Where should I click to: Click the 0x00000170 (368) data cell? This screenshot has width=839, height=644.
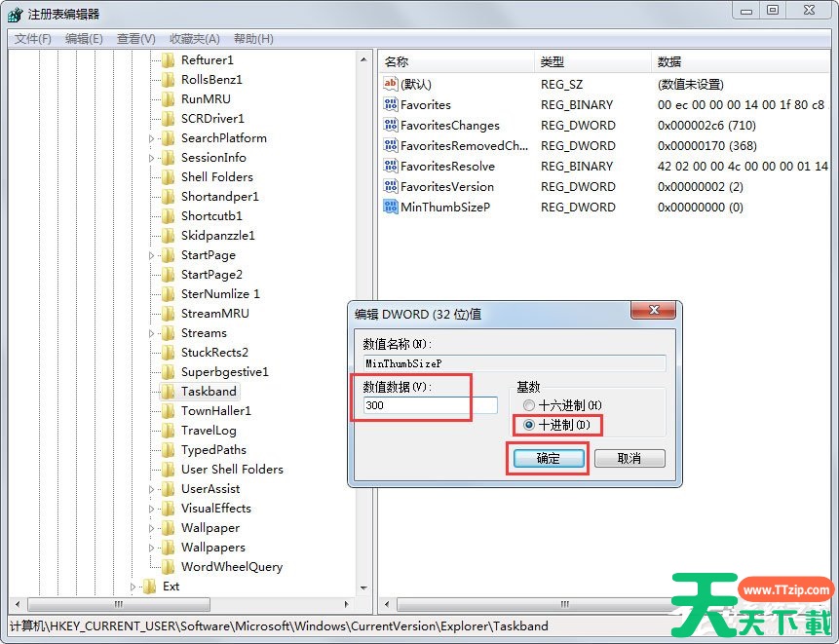point(706,145)
